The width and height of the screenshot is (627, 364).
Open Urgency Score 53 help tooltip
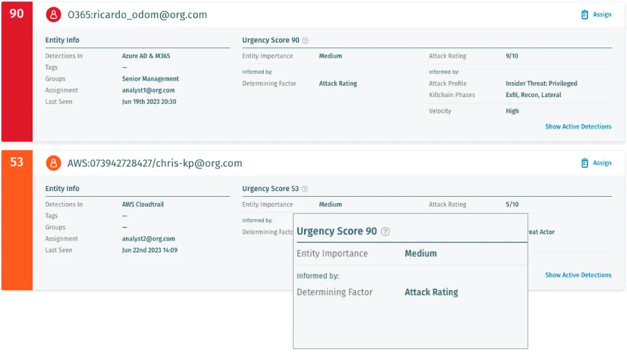pyautogui.click(x=305, y=189)
